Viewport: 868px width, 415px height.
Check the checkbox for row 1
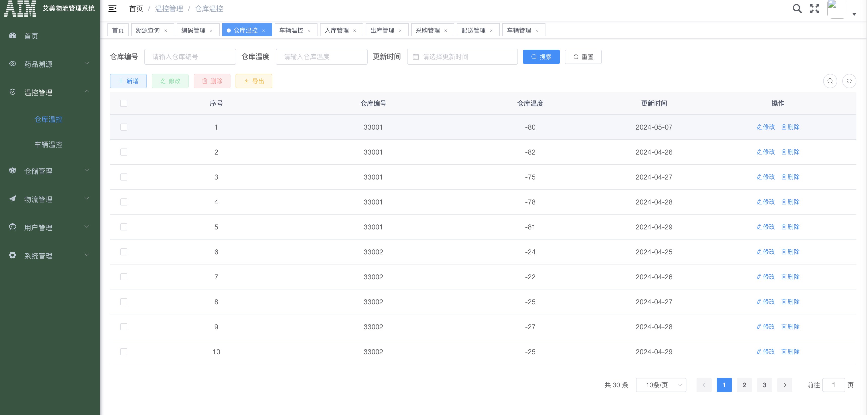point(124,127)
